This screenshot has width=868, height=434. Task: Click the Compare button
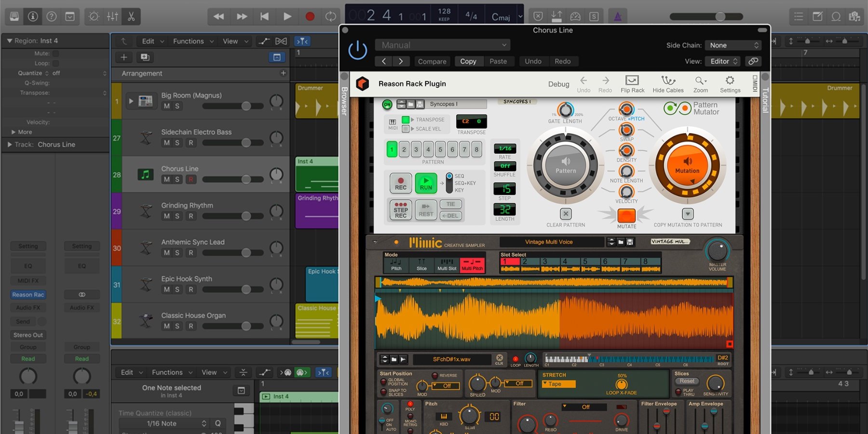(432, 61)
